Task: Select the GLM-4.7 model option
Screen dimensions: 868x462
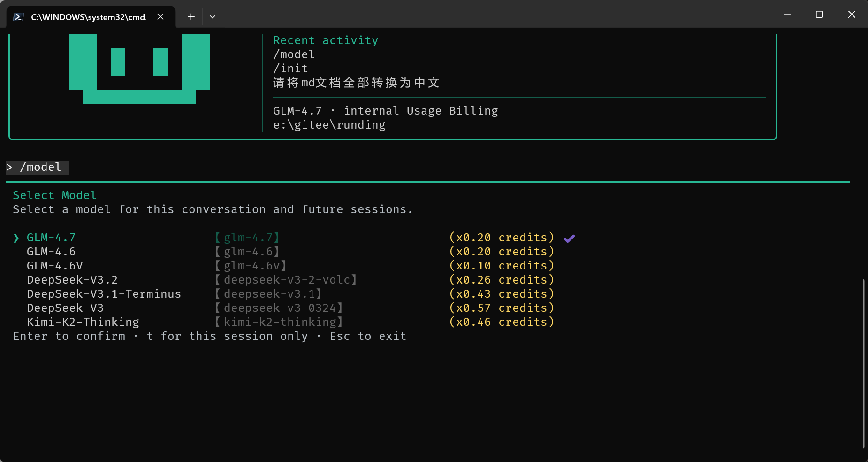Action: point(51,238)
